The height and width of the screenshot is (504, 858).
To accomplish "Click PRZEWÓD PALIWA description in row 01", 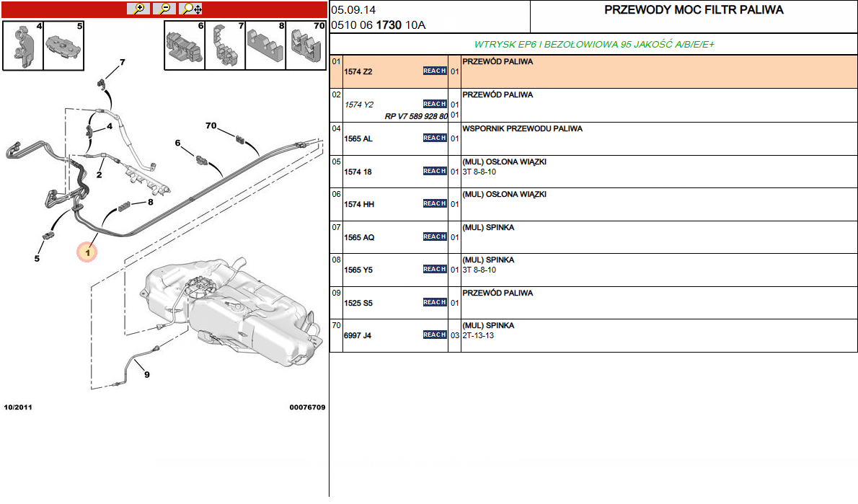I will click(x=497, y=62).
